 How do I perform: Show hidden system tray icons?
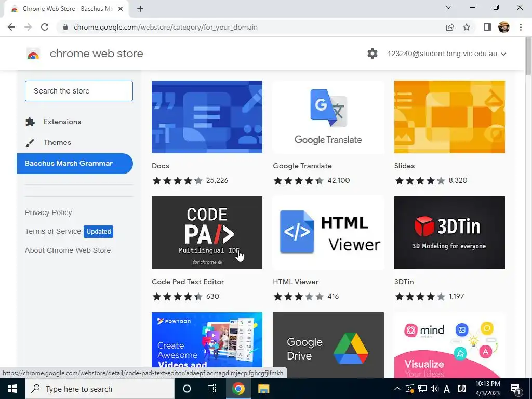click(x=397, y=389)
